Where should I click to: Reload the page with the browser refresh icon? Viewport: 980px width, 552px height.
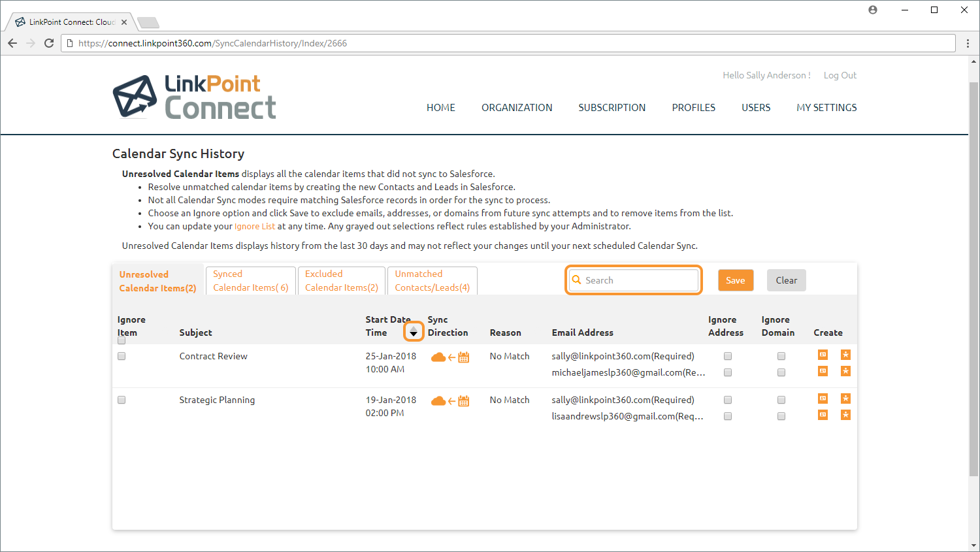pyautogui.click(x=49, y=43)
